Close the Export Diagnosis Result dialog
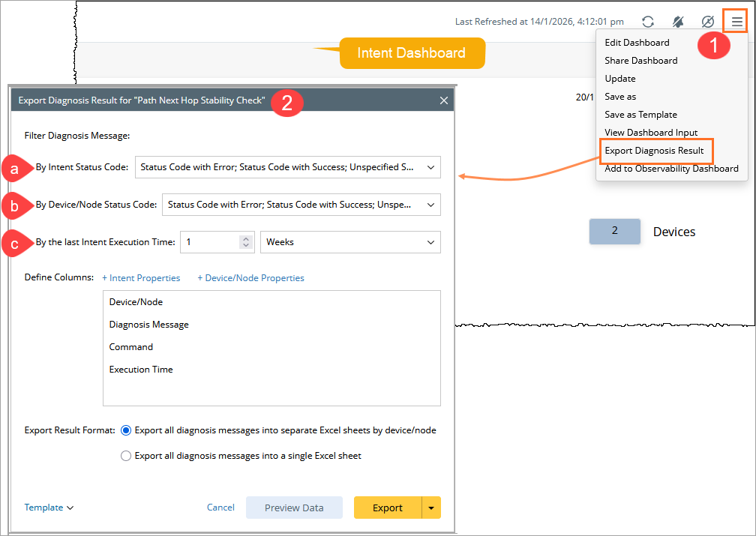Image resolution: width=756 pixels, height=536 pixels. point(443,100)
